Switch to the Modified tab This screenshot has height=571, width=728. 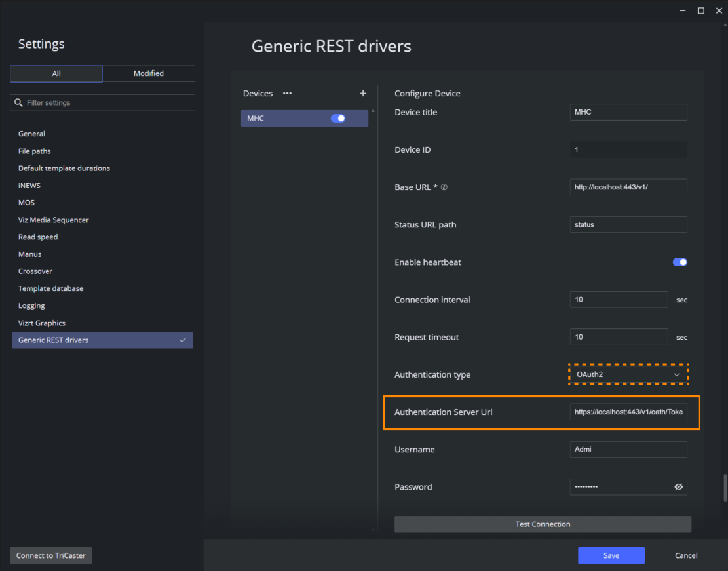tap(149, 73)
